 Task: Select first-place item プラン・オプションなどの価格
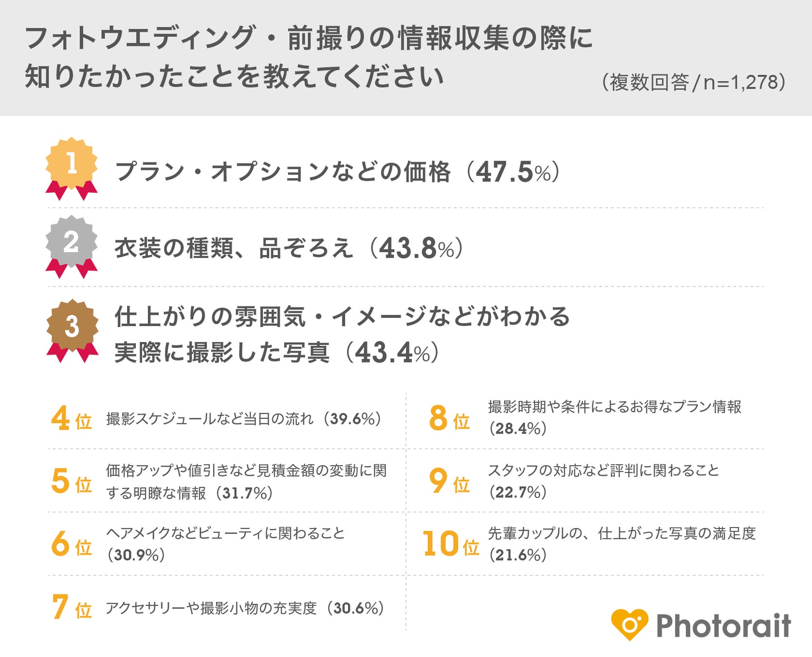(282, 172)
